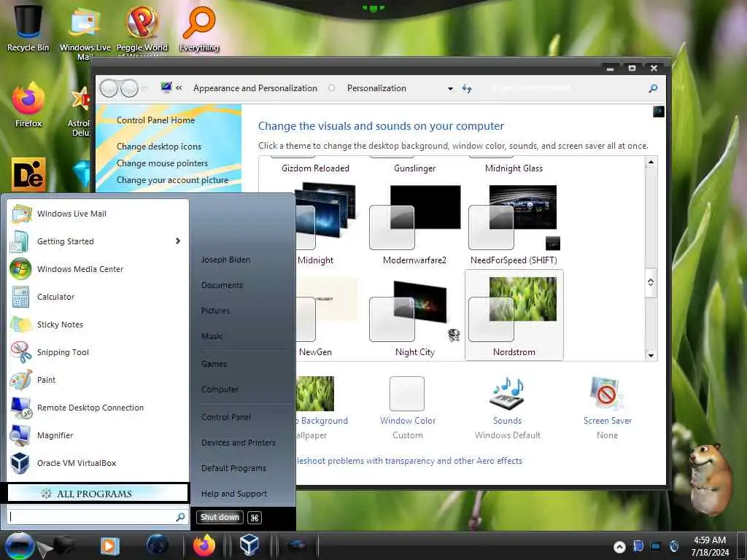Viewport: 747px width, 560px height.
Task: Open recent pages dropdown arrow
Action: pyautogui.click(x=144, y=88)
